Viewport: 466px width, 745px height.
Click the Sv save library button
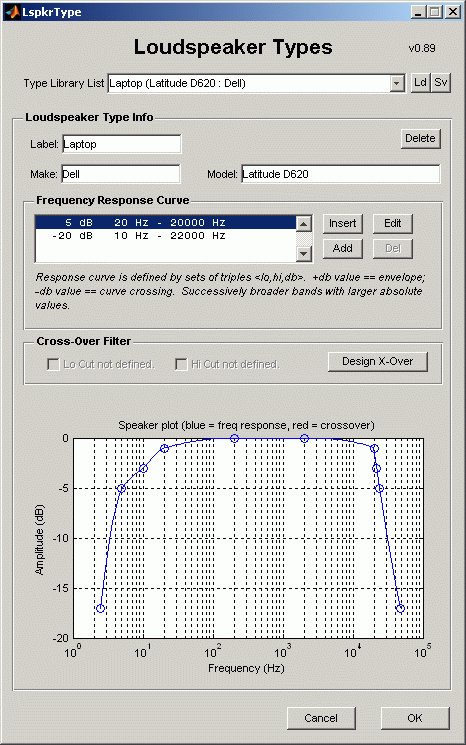click(441, 83)
